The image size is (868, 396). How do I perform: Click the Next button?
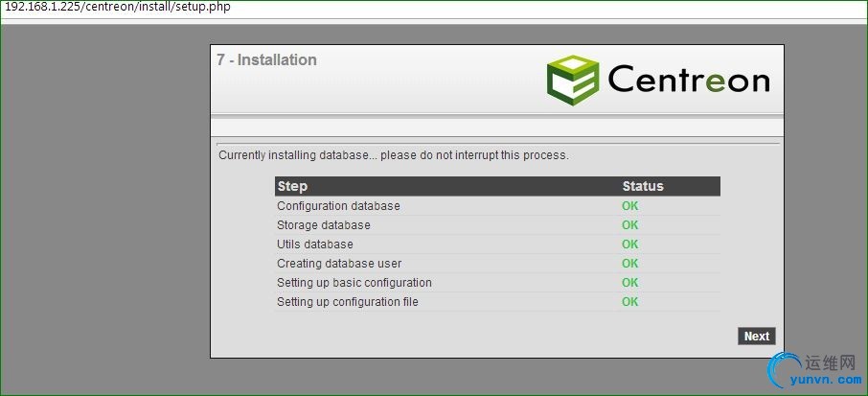tap(756, 336)
